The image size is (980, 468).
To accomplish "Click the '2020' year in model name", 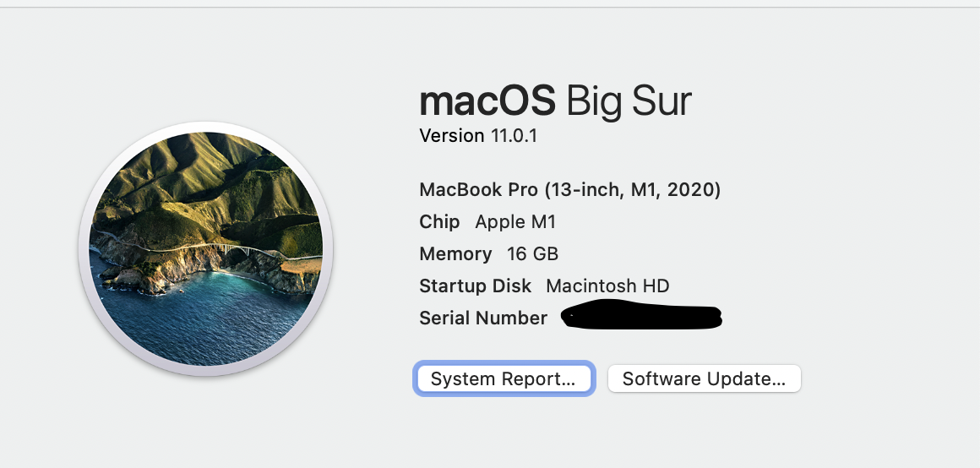I will pos(690,190).
